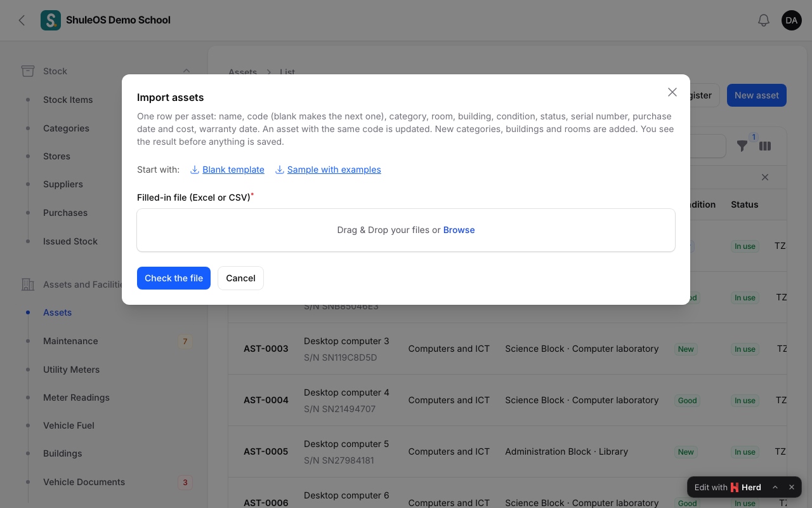Click the AST-0005 asset code
Image resolution: width=812 pixels, height=508 pixels.
tap(266, 451)
